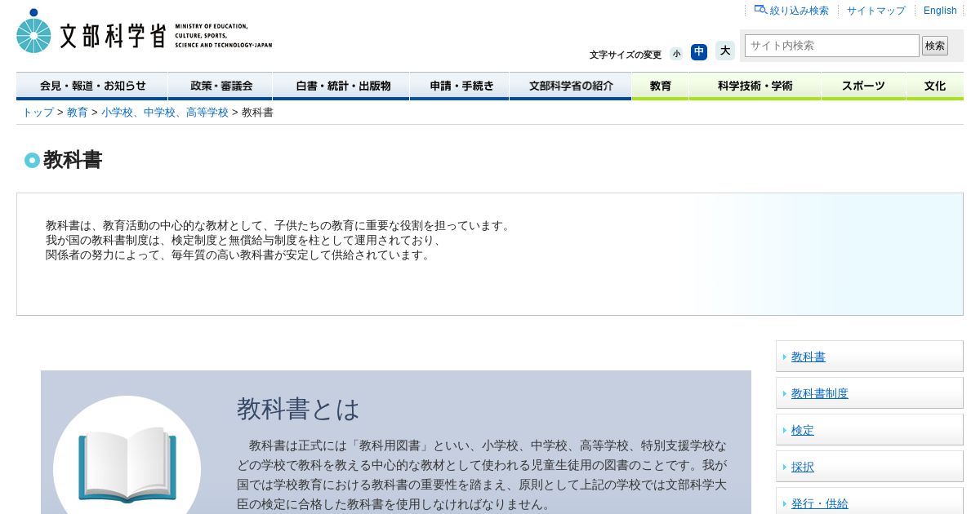Set font size to medium (中)
Screen dimensions: 980x514
point(699,52)
